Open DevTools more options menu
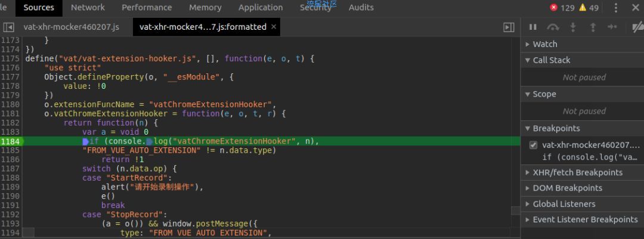644x239 pixels. [615, 8]
